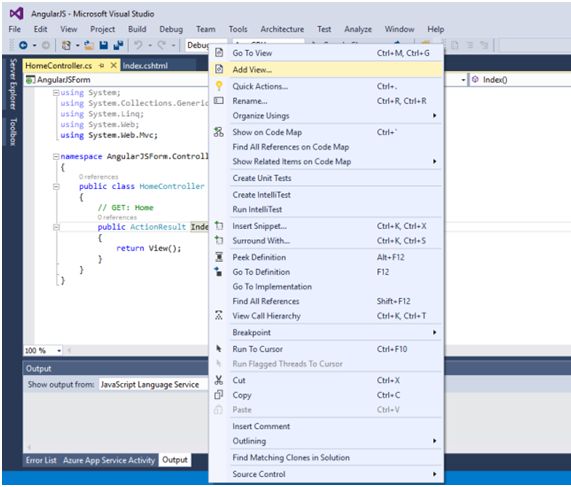Screen dimensions: 571x487
Task: Click the Index() method icon in navigation bar
Action: [x=475, y=79]
